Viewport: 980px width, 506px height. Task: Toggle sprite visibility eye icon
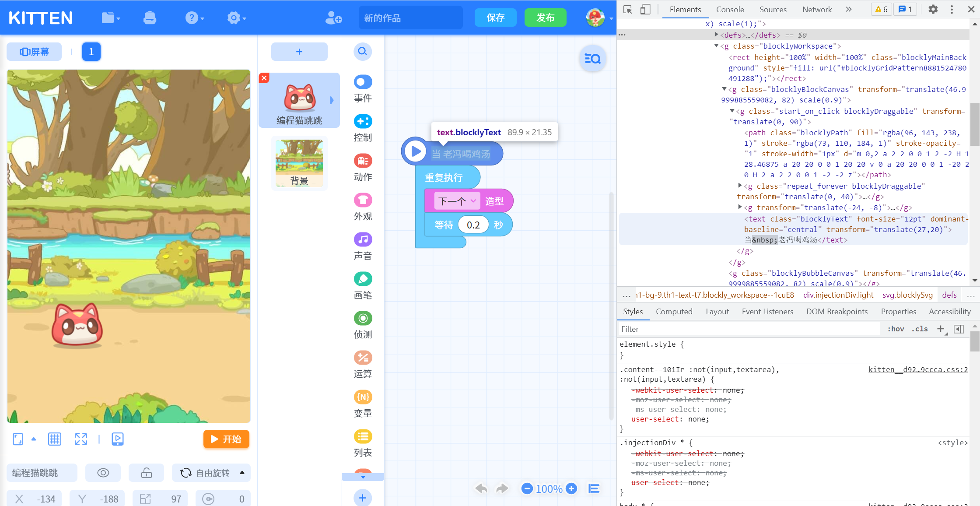103,473
